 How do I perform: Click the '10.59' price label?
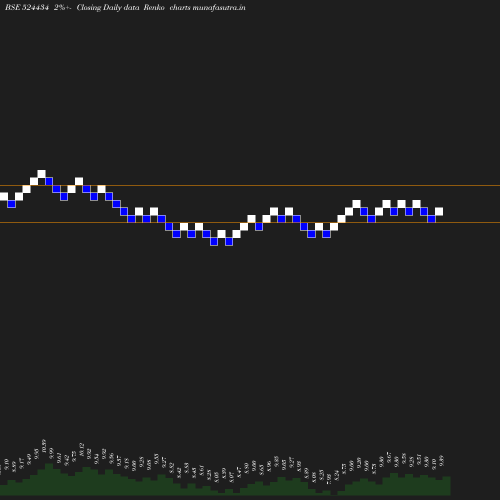[x=44, y=446]
